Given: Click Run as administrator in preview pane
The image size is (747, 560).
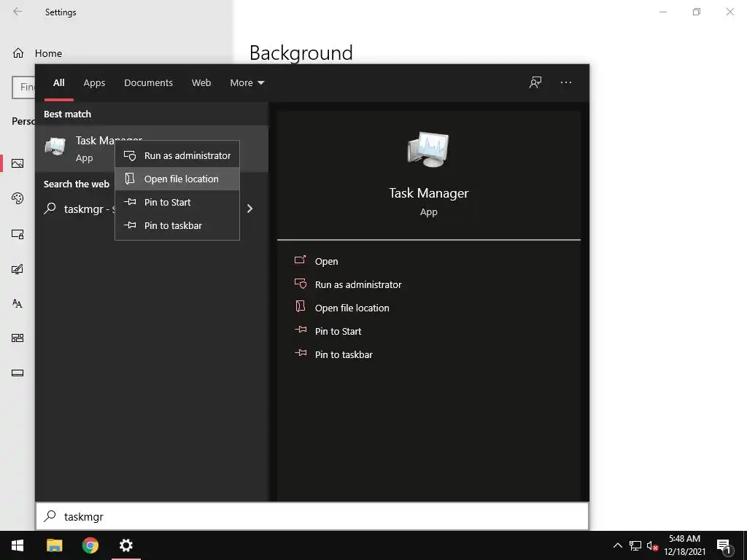Looking at the screenshot, I should point(358,285).
